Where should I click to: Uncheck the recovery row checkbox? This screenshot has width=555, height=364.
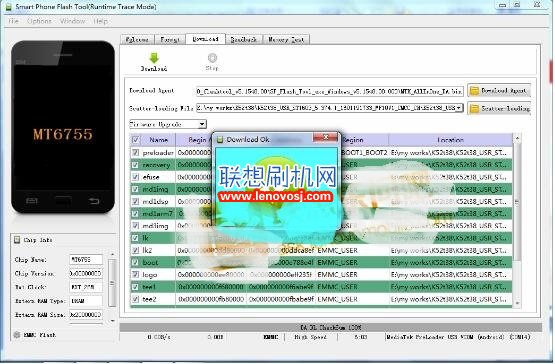coord(135,165)
